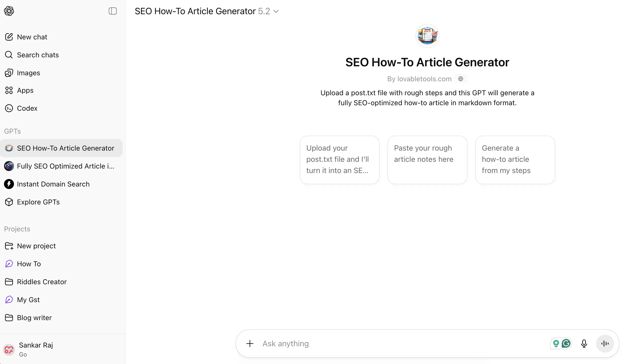Open the lovabletools.com globe link
623x364 pixels.
coord(461,79)
